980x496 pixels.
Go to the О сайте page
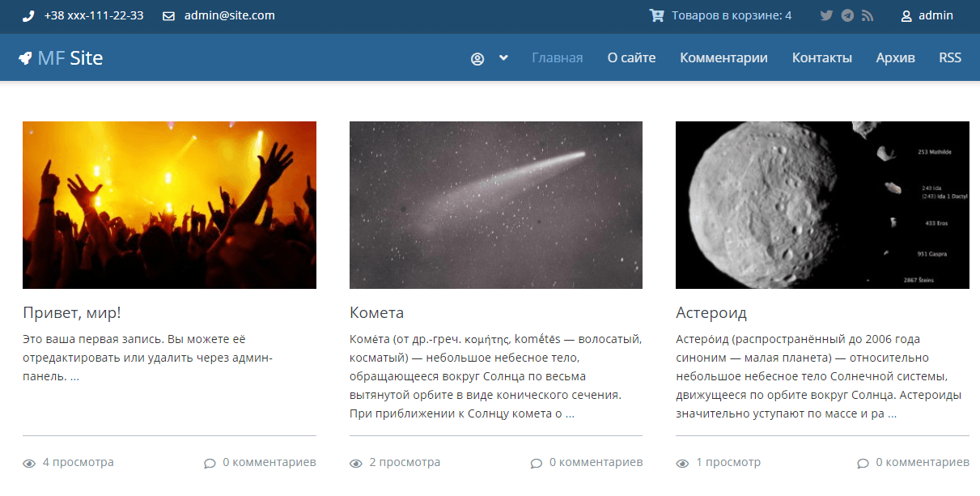click(x=631, y=57)
